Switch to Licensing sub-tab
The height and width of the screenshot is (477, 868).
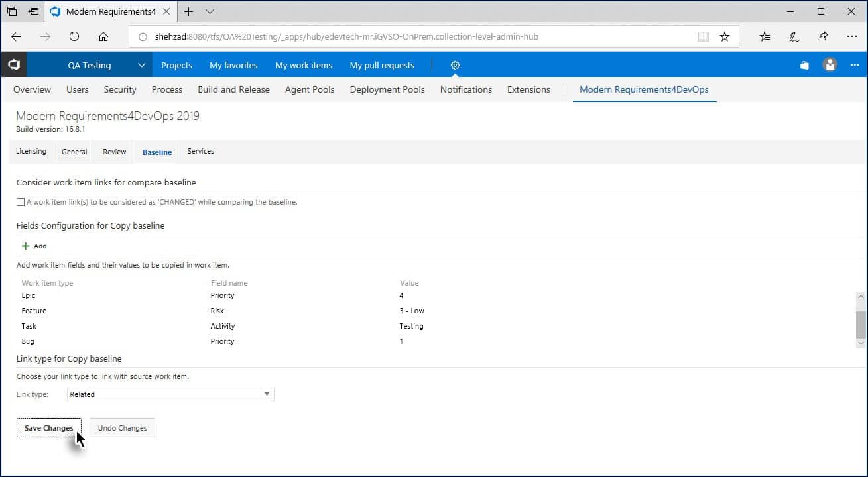(31, 151)
